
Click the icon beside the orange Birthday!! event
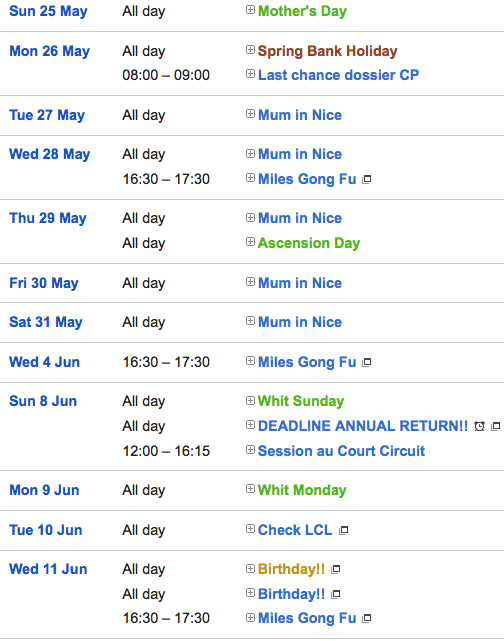[x=336, y=569]
